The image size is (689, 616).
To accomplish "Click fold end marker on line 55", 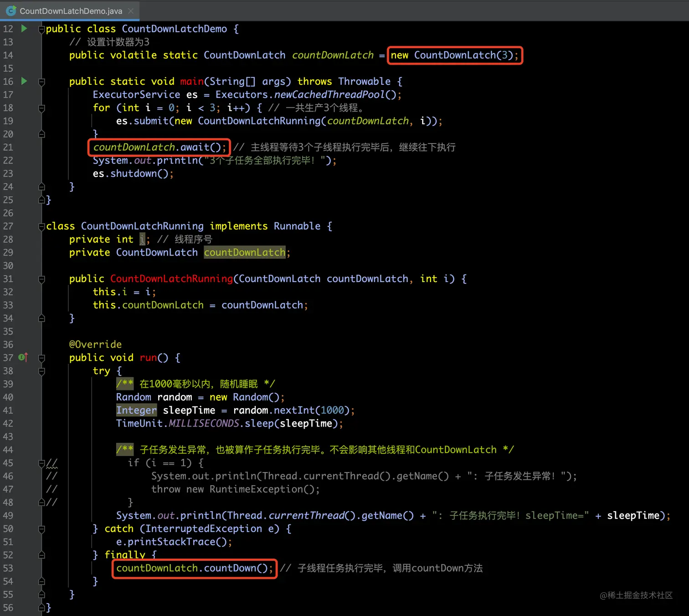I will [41, 595].
